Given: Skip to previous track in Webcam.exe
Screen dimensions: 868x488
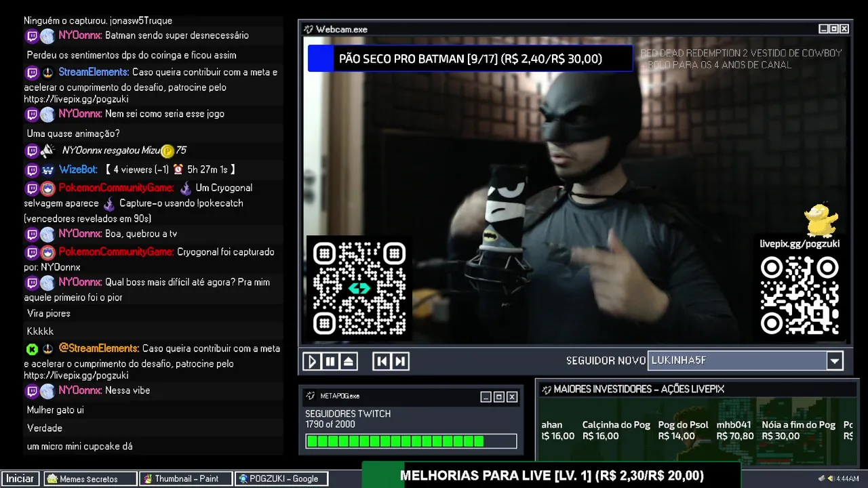Looking at the screenshot, I should pos(382,361).
